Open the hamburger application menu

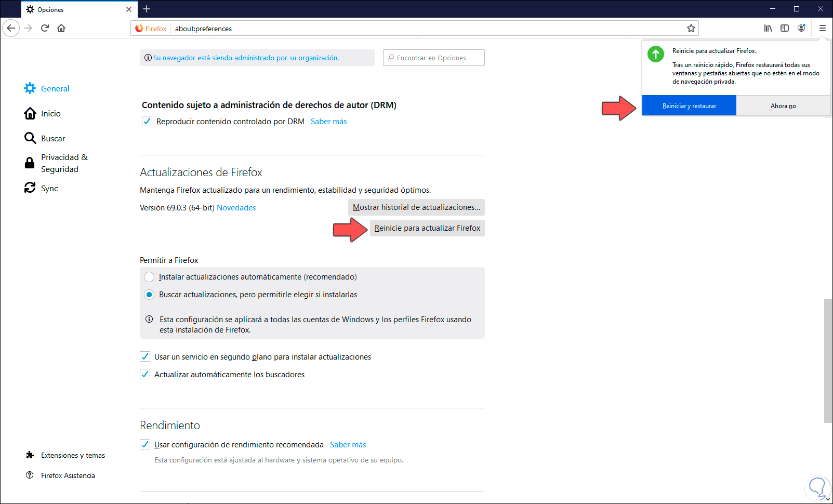(x=822, y=28)
